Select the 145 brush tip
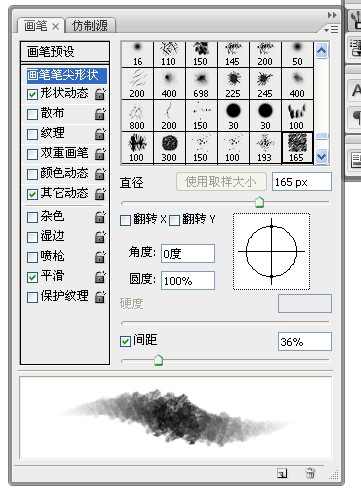The width and height of the screenshot is (361, 494). (233, 54)
